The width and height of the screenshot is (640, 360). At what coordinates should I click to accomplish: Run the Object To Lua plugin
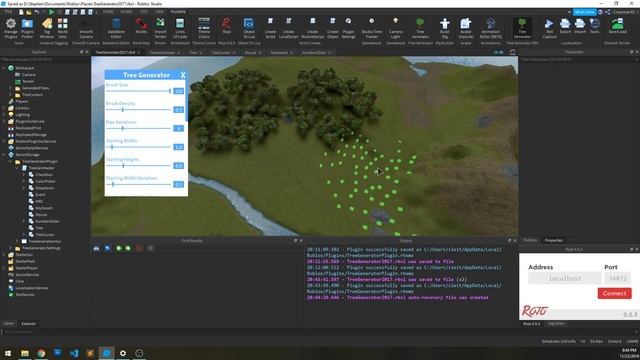(x=249, y=28)
